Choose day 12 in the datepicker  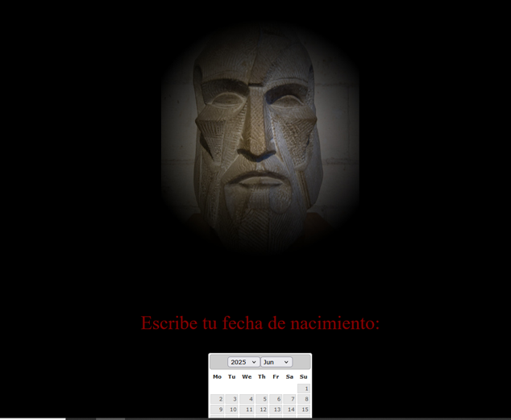click(261, 410)
